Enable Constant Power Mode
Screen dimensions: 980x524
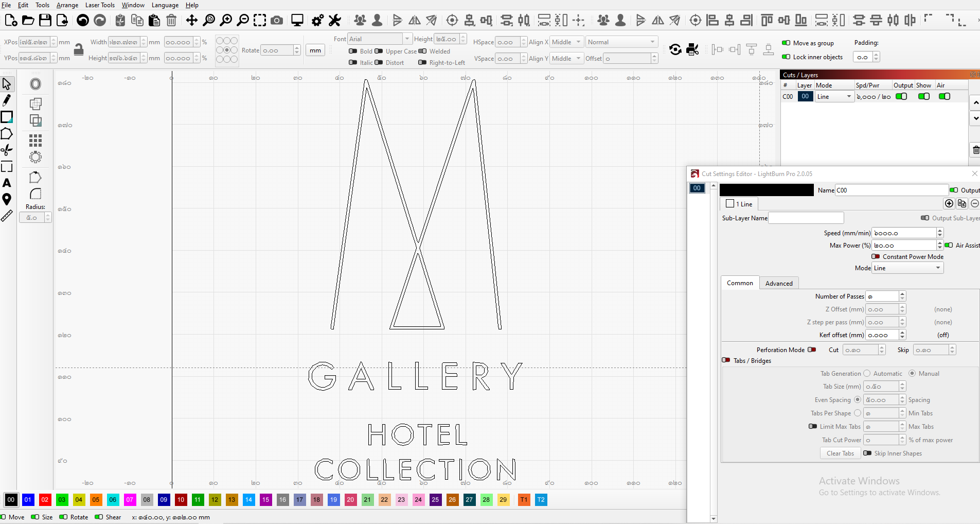[x=876, y=256]
